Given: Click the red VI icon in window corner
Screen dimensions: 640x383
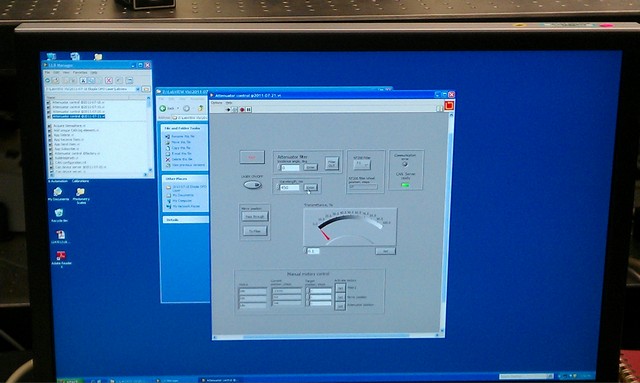Looking at the screenshot, I should [x=449, y=105].
